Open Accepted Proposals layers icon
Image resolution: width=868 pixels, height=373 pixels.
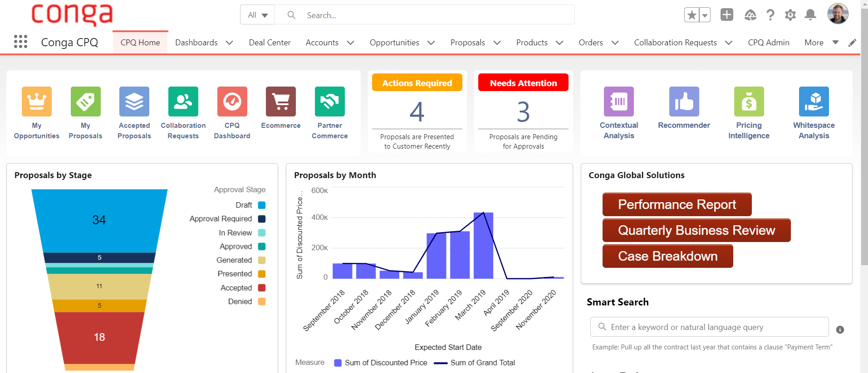[x=134, y=102]
